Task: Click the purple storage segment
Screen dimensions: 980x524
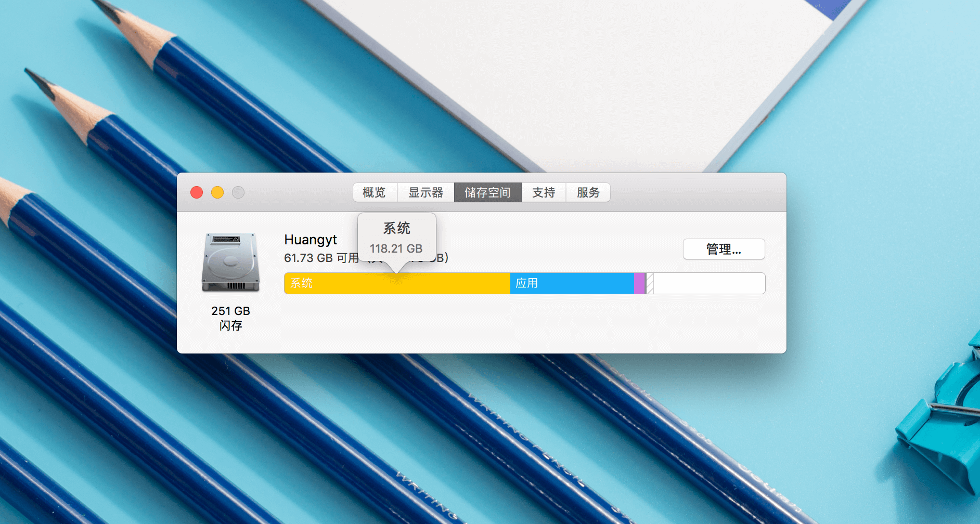Action: (640, 283)
